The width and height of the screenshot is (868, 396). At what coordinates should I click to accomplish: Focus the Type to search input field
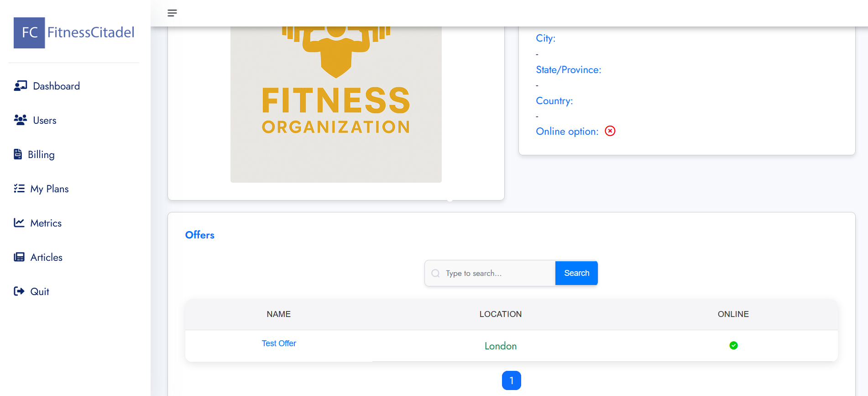tap(497, 273)
